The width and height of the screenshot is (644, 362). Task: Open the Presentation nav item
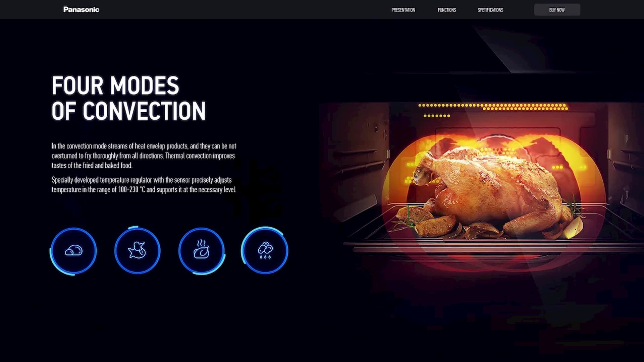click(403, 10)
